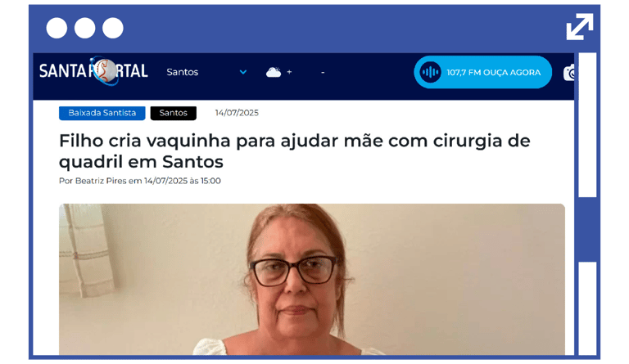
Task: Click the 14/07/2025 date beside the tags
Action: (237, 113)
